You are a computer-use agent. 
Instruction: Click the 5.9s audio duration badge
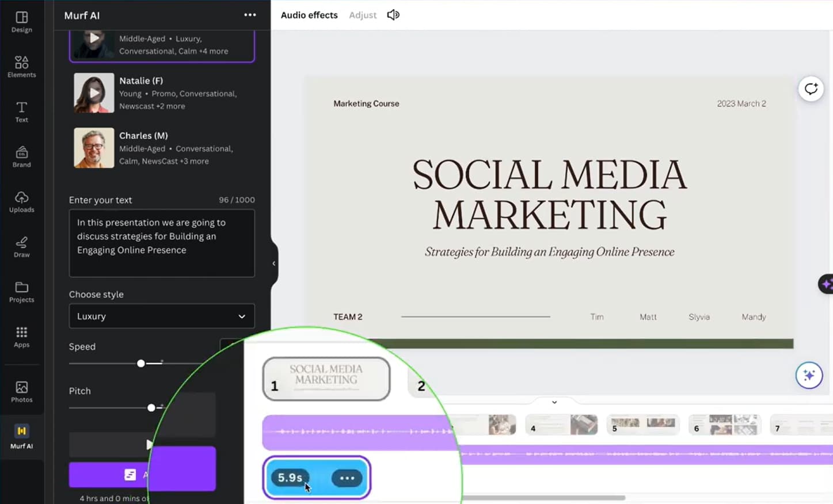pos(290,478)
